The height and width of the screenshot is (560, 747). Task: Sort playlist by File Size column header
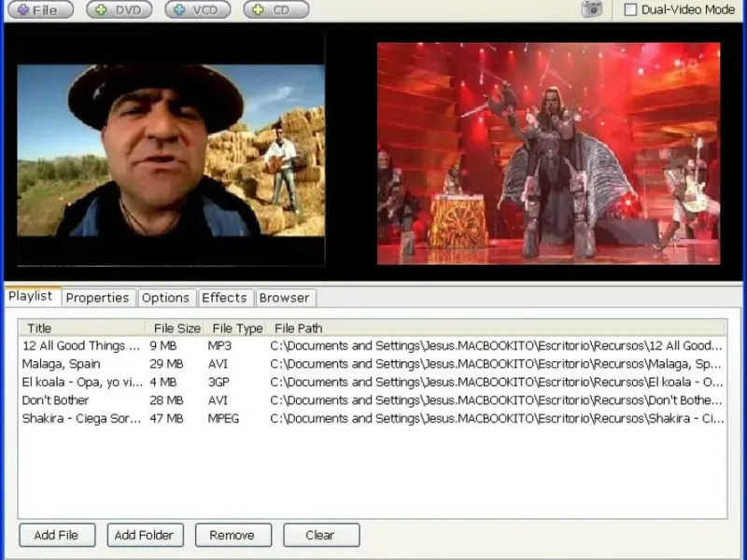point(175,329)
